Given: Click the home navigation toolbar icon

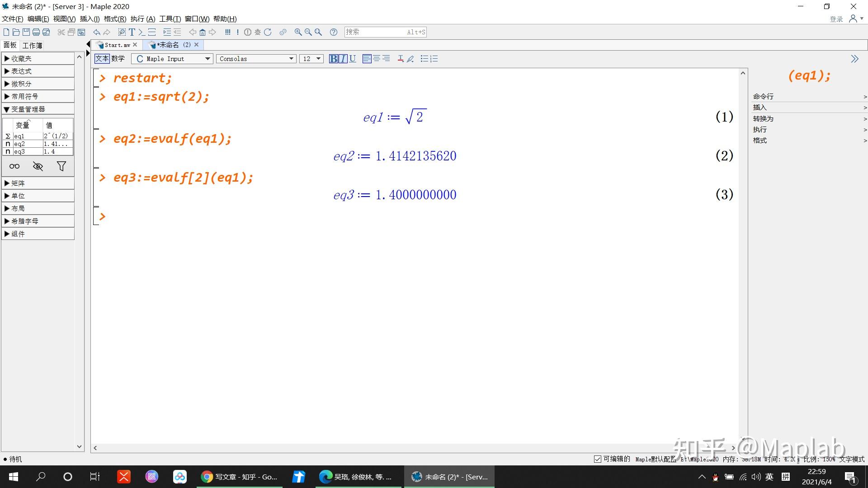Looking at the screenshot, I should tap(203, 32).
